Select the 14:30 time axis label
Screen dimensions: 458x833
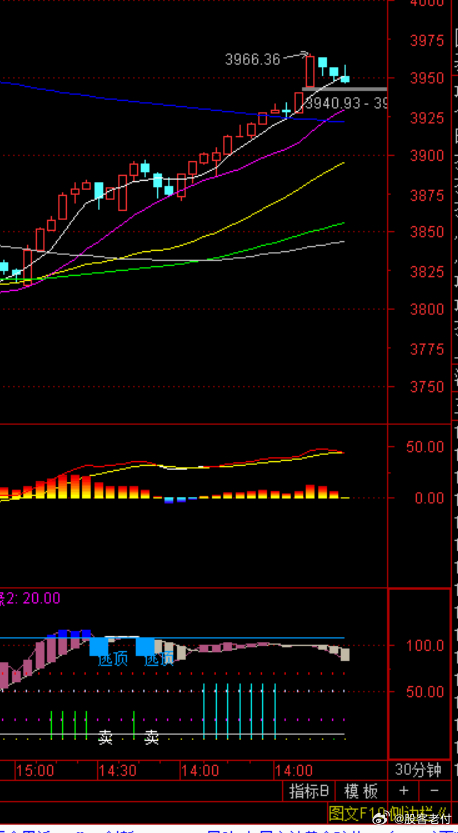coord(118,770)
